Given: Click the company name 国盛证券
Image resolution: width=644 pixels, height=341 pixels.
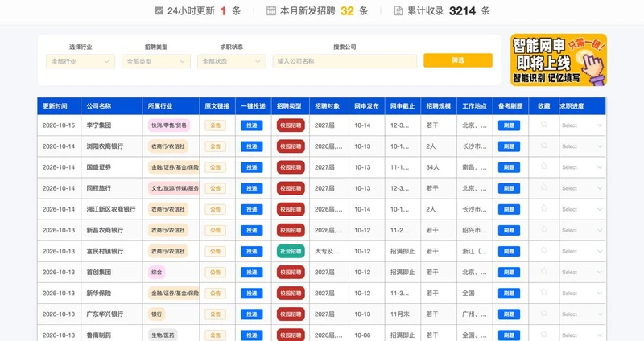Looking at the screenshot, I should 98,167.
